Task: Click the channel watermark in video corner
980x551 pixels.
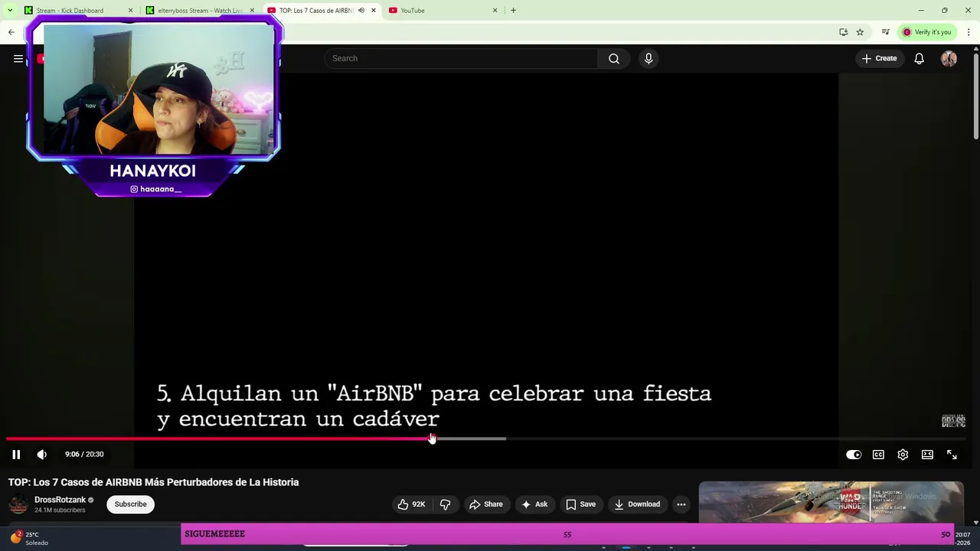Action: click(x=953, y=421)
